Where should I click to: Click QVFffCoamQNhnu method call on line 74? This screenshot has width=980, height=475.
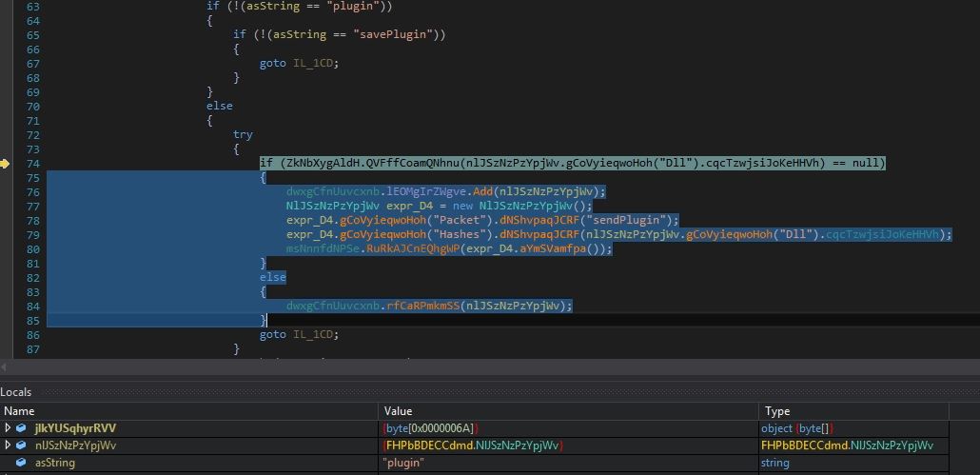click(x=413, y=164)
